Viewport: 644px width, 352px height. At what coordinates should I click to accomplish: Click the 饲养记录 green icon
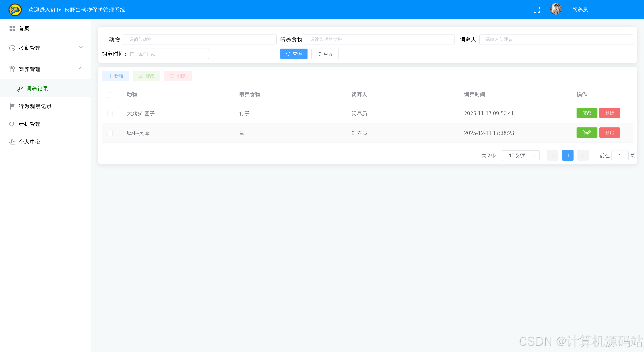[x=20, y=89]
